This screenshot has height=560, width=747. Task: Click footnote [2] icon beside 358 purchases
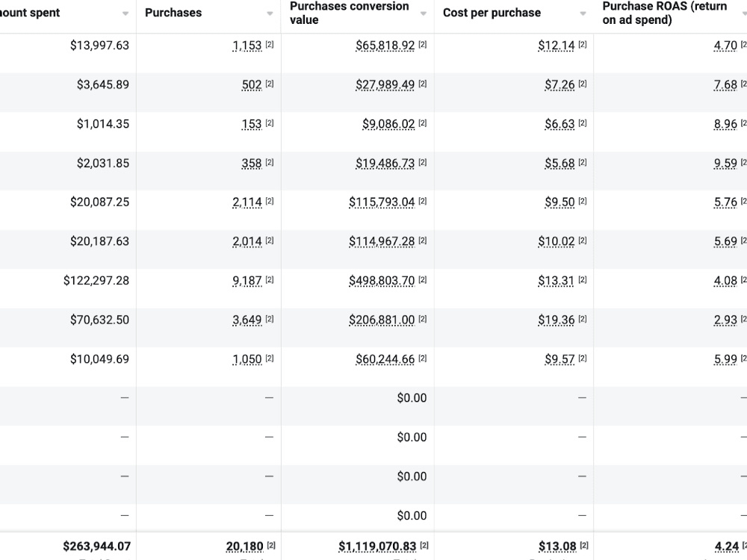[x=270, y=162]
